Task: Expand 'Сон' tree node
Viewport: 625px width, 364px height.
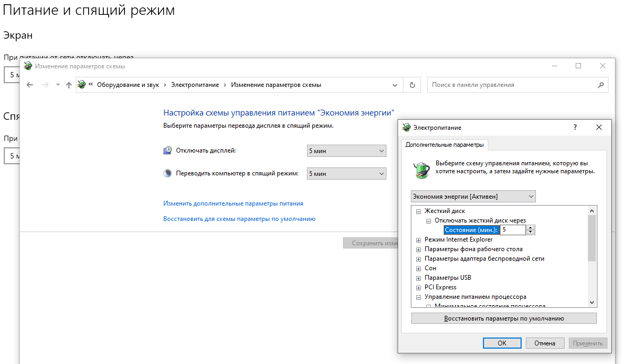Action: pos(419,269)
